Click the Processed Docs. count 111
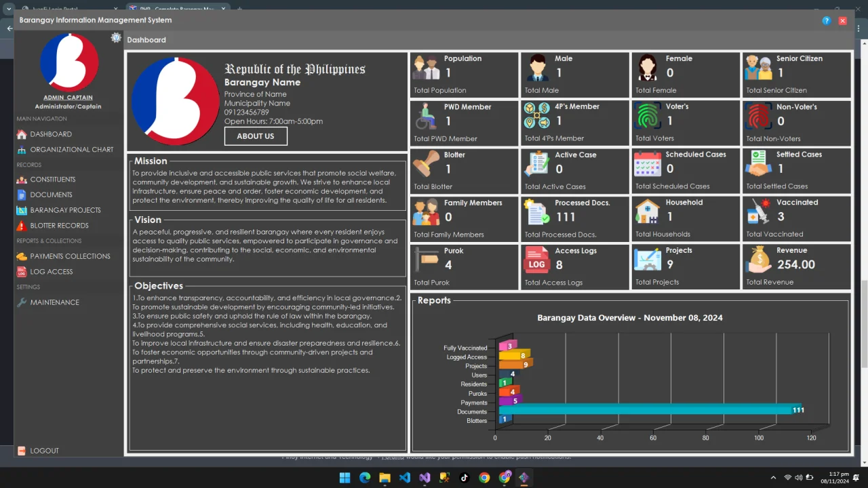 tap(566, 217)
